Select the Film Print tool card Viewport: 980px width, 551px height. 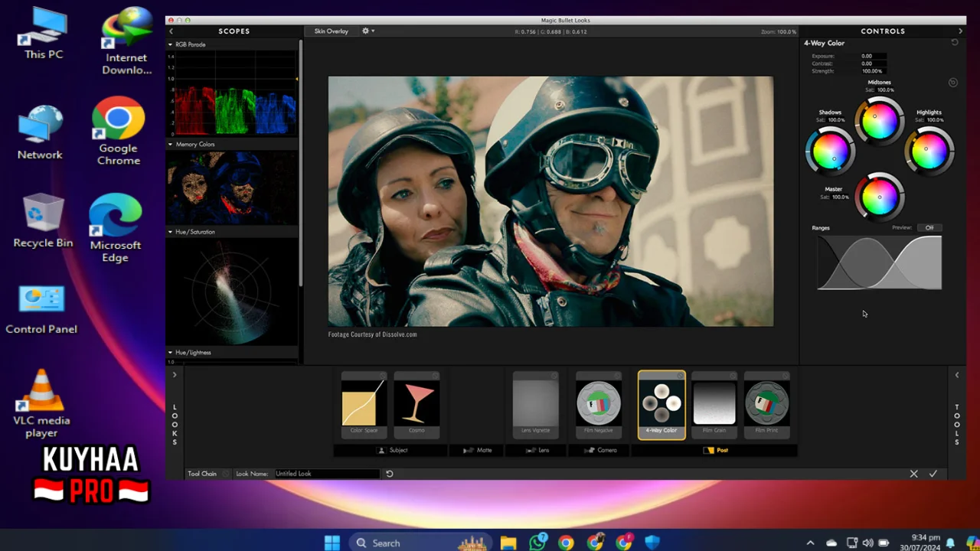766,405
